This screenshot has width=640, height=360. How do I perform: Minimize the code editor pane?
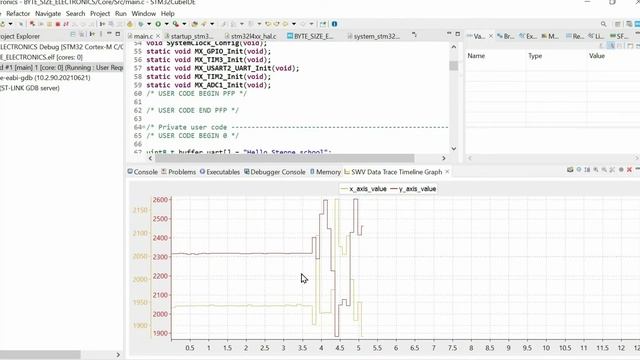coord(449,33)
